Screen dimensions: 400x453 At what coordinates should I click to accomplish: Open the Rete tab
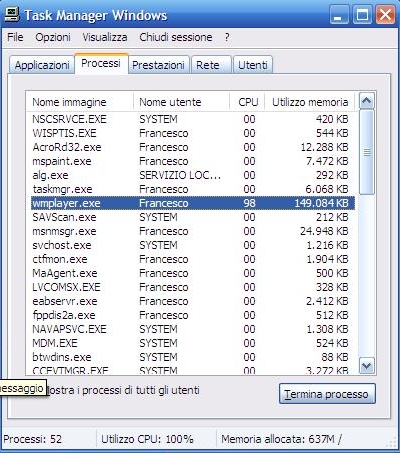(x=211, y=65)
